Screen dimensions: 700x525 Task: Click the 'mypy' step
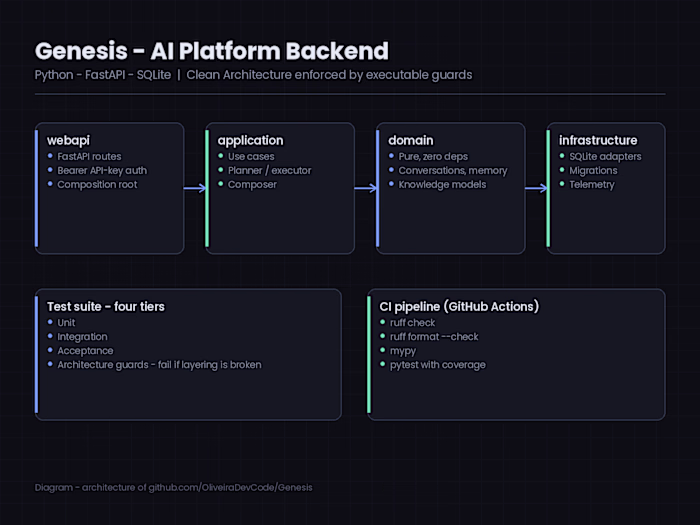click(403, 351)
